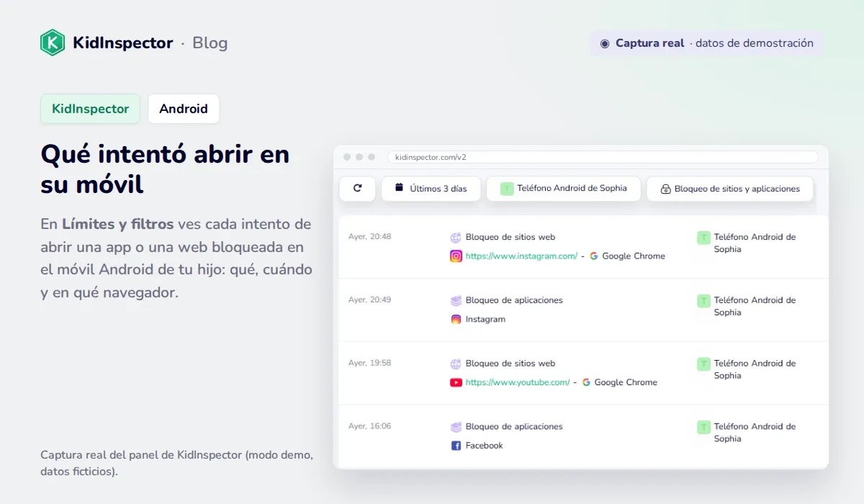
Task: Open the https://www.instagram.com/ link
Action: pos(521,256)
